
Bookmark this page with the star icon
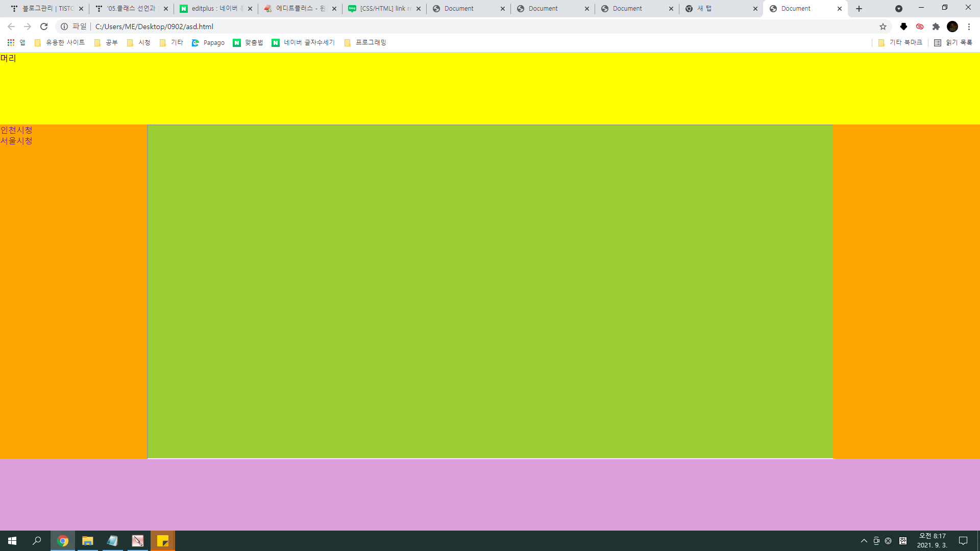click(883, 27)
